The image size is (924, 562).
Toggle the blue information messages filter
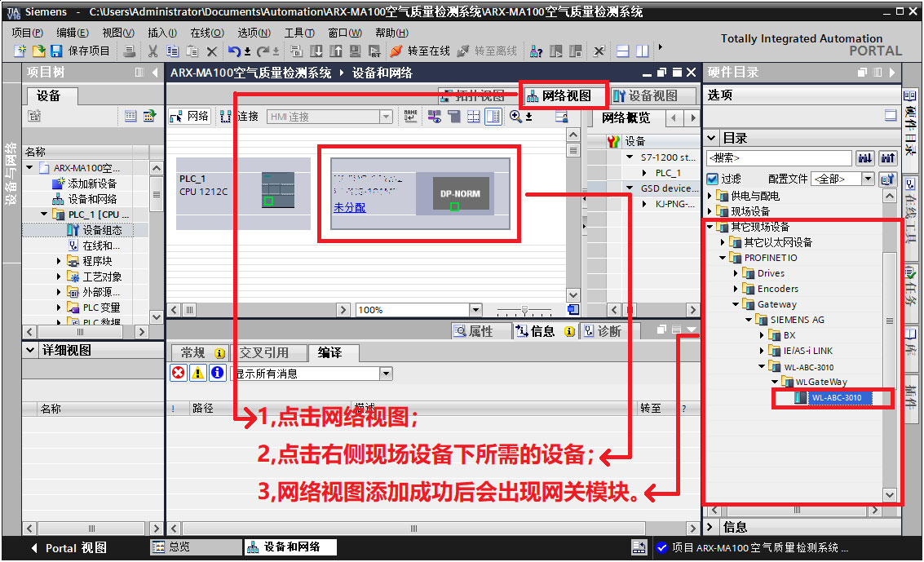(218, 373)
